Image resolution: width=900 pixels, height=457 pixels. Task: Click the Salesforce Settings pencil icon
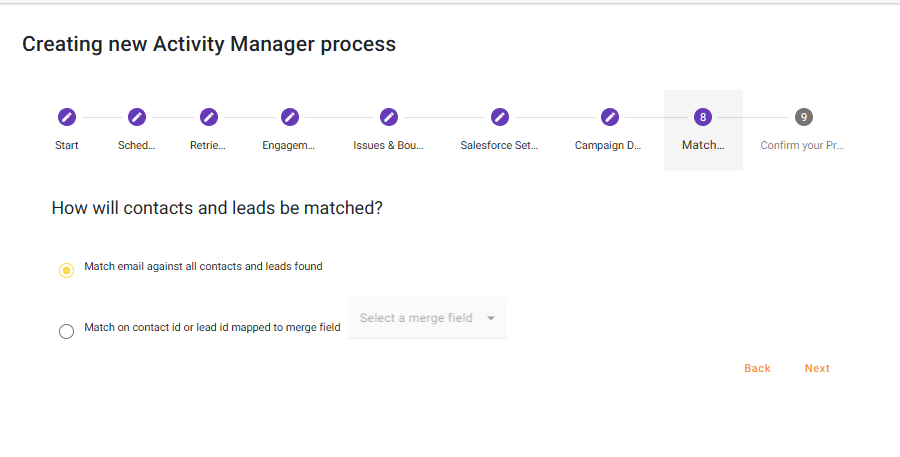[500, 117]
